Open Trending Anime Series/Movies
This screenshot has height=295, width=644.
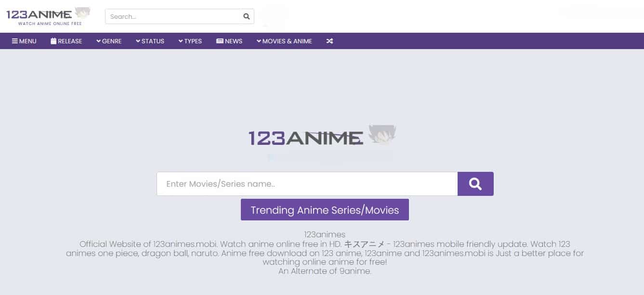[x=325, y=210]
